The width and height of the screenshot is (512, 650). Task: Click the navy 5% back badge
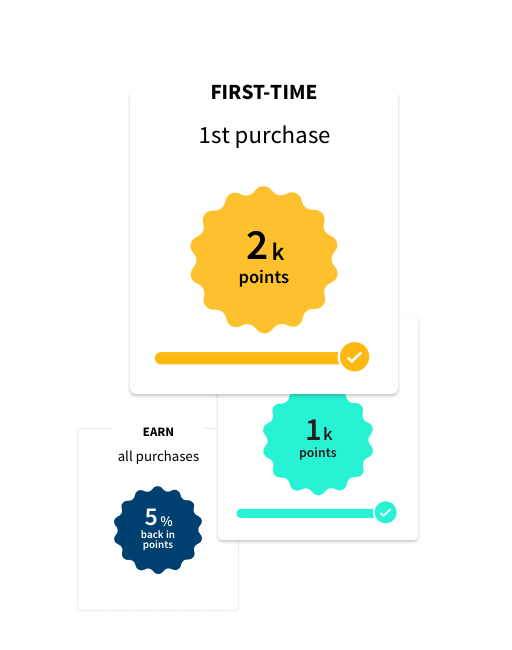coord(158,530)
